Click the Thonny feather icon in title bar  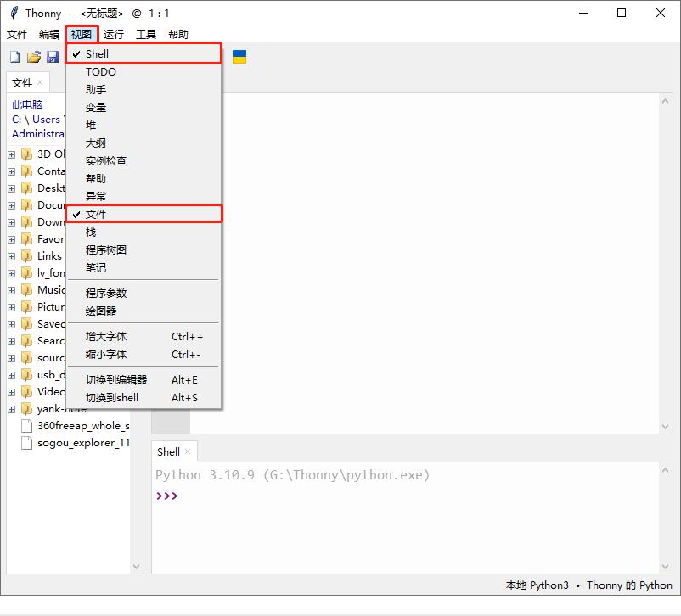pos(14,13)
